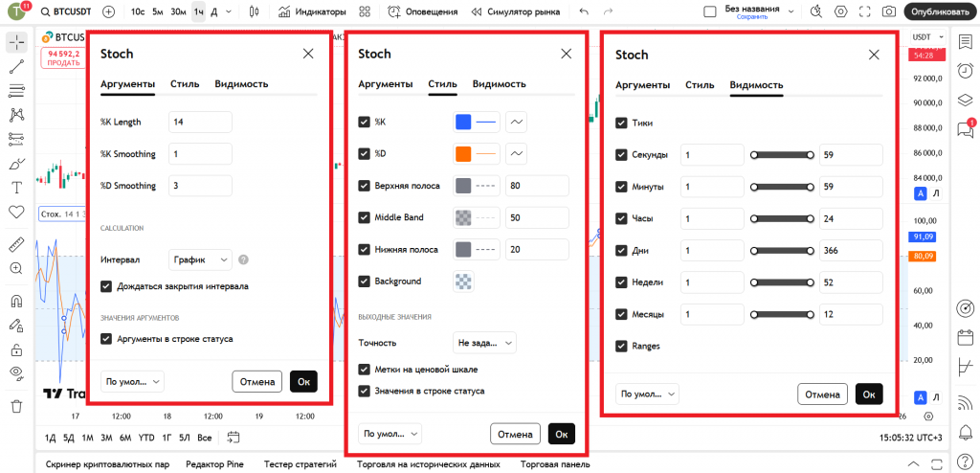The image size is (980, 473).
Task: Toggle magnet mode
Action: pyautogui.click(x=17, y=301)
